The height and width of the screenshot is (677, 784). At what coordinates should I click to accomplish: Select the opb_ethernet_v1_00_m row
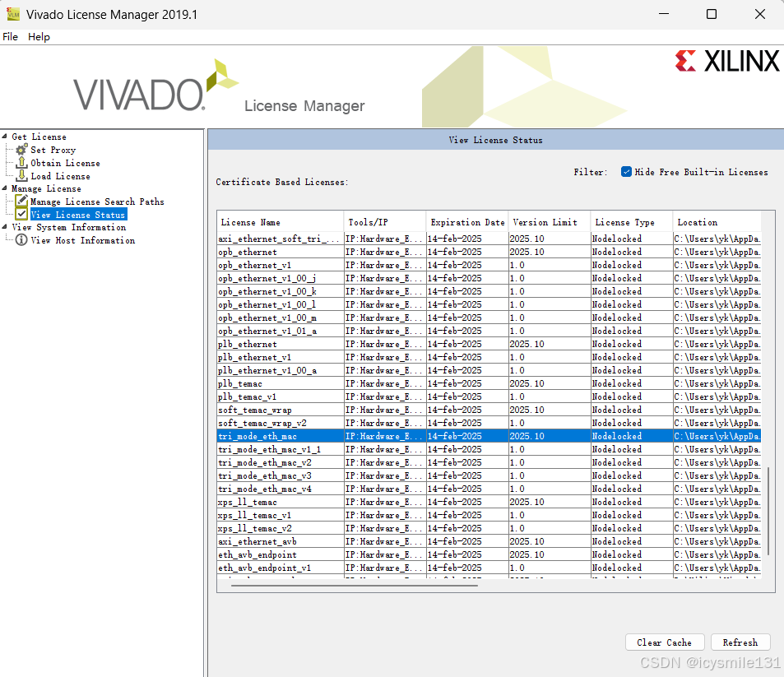(x=489, y=318)
